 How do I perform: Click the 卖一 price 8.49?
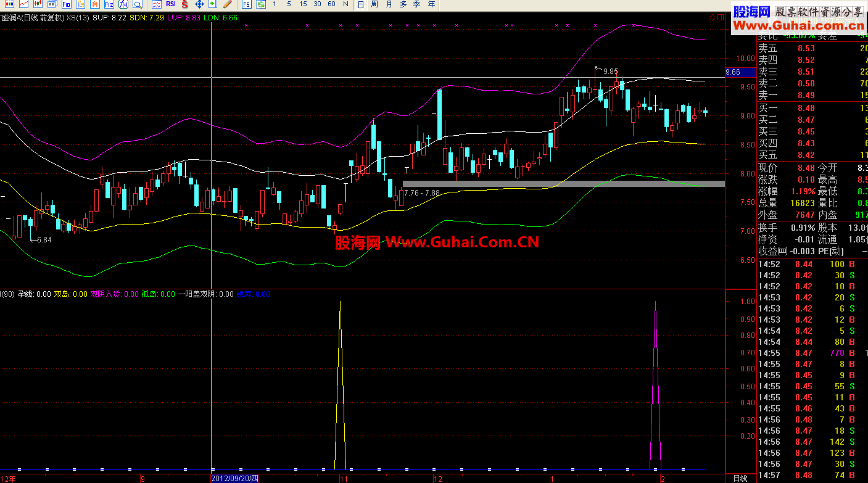click(806, 96)
